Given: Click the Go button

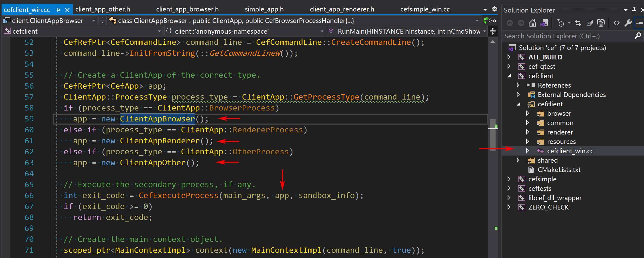Looking at the screenshot, I should 490,20.
